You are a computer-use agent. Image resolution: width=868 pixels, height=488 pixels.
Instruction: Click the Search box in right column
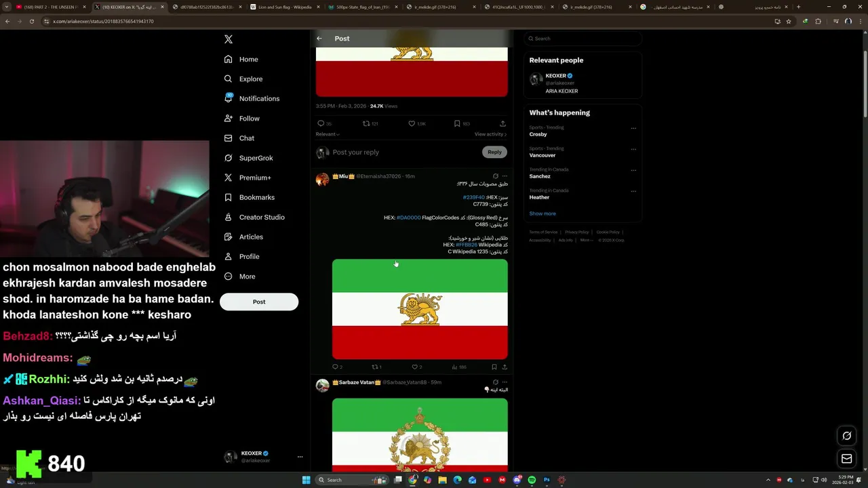583,39
